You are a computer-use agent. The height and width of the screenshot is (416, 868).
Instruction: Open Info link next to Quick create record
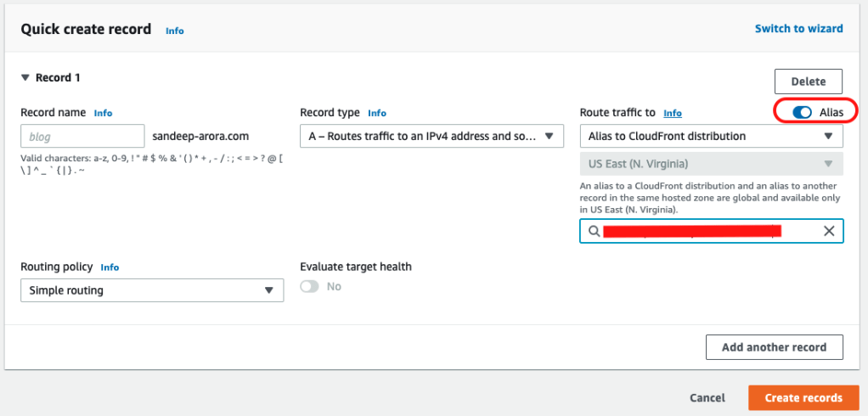point(174,31)
